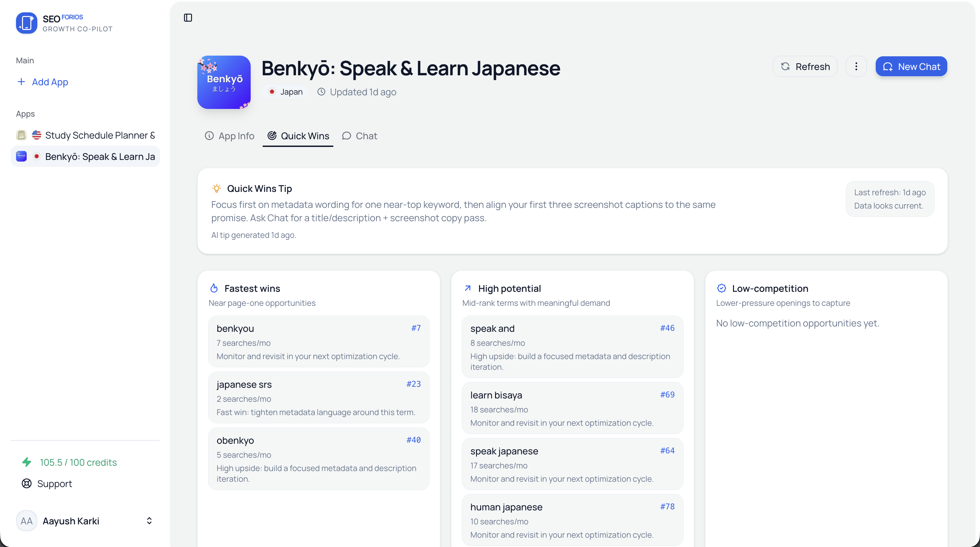Switch to the App Info tab

(229, 136)
